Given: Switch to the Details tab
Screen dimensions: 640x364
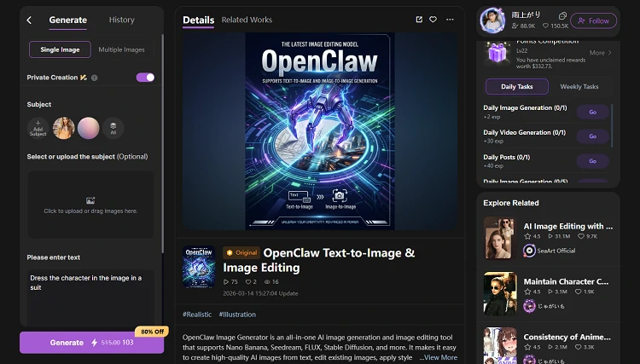Looking at the screenshot, I should [198, 20].
